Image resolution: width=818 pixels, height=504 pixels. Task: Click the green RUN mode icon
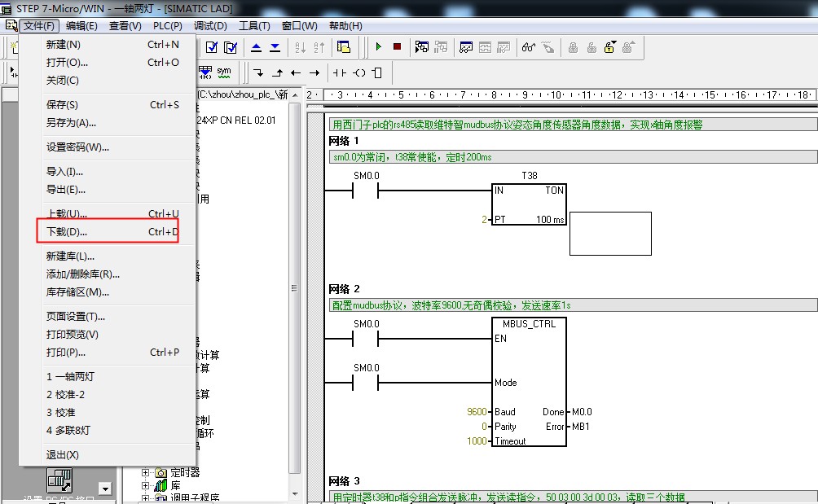pos(379,47)
